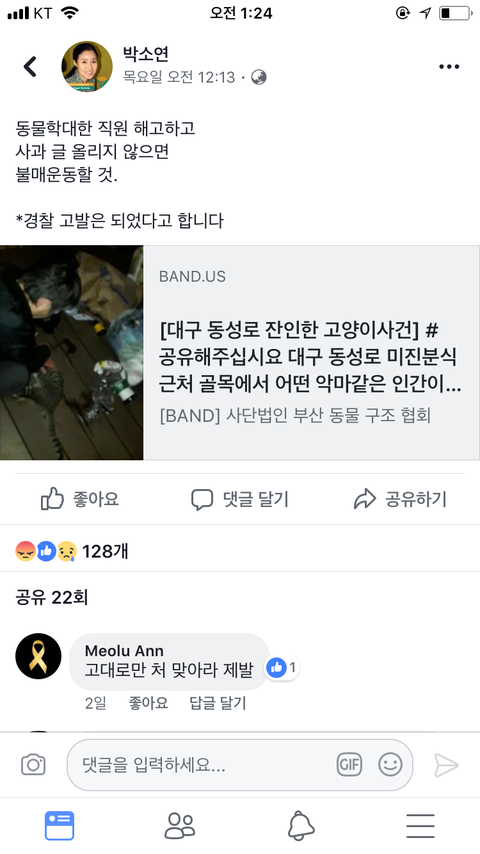The width and height of the screenshot is (480, 854).
Task: Open the hamburger menu tab
Action: [x=420, y=826]
